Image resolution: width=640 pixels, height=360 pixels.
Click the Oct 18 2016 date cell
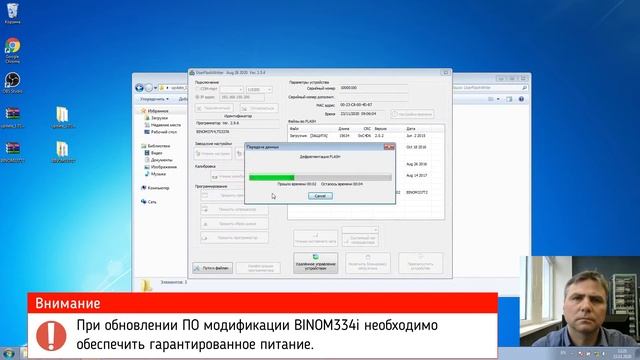[x=416, y=147]
